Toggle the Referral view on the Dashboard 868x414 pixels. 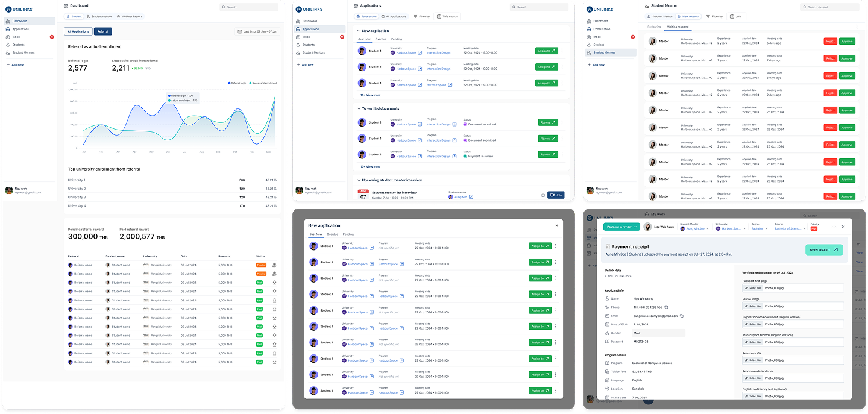point(103,31)
